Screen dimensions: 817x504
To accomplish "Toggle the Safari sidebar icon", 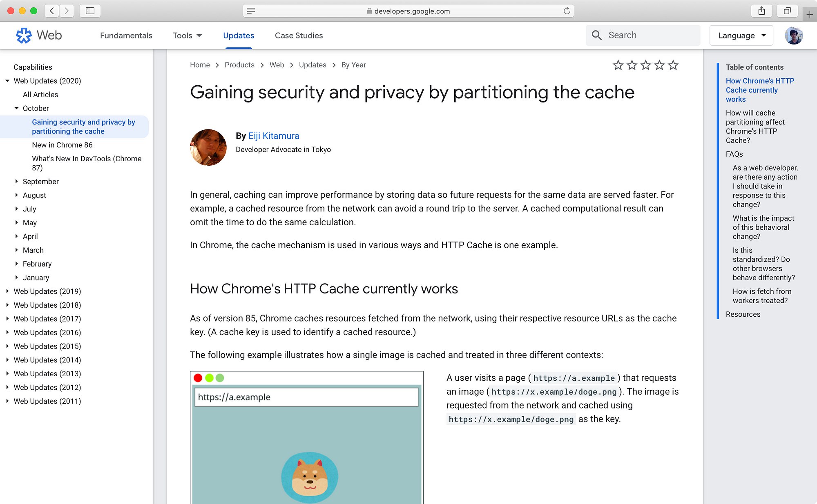I will coord(90,11).
